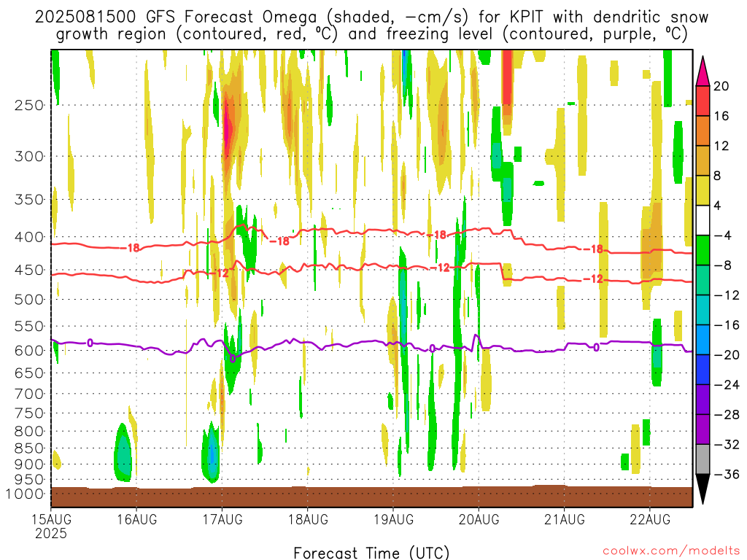Click the 600 pressure level label
Image resolution: width=747 pixels, height=560 pixels.
click(29, 351)
